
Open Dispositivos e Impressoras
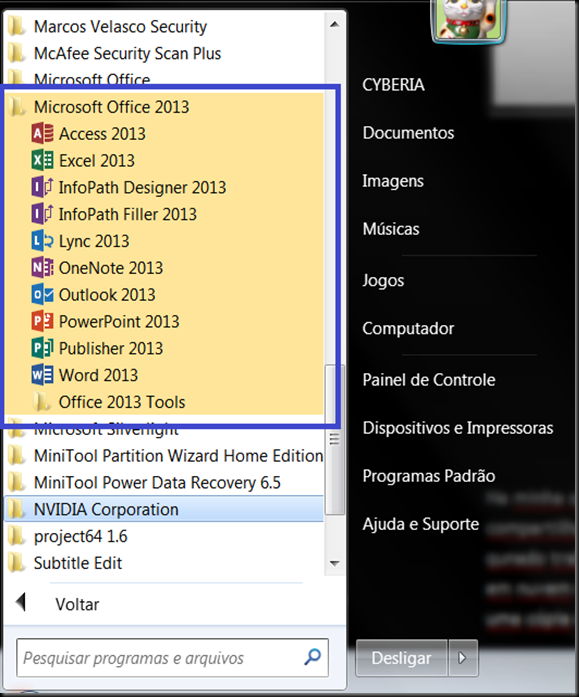click(458, 428)
